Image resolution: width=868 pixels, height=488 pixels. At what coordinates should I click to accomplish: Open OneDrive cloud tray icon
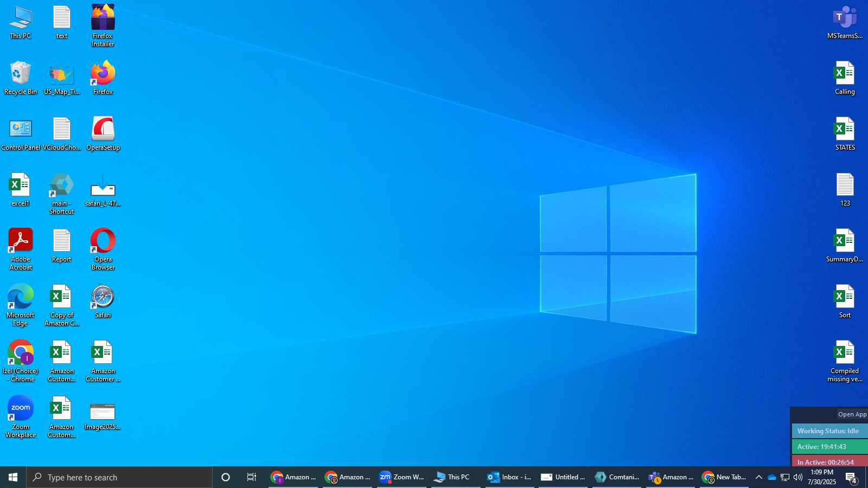point(771,477)
